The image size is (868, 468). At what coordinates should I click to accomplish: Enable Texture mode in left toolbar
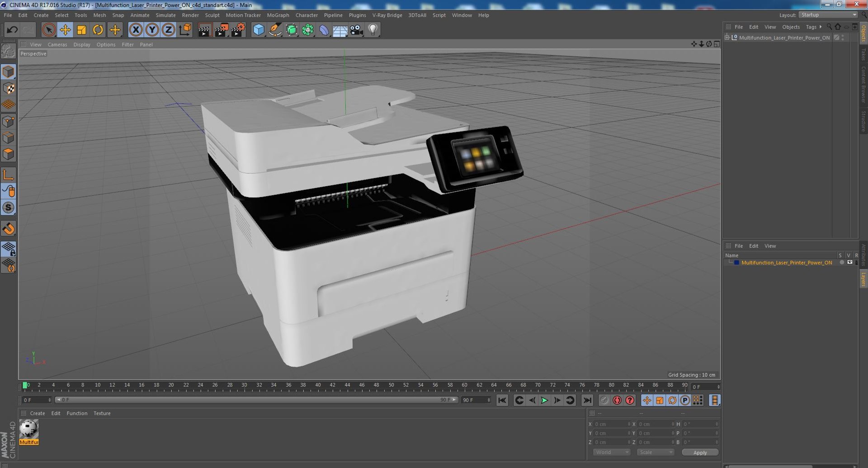click(9, 88)
